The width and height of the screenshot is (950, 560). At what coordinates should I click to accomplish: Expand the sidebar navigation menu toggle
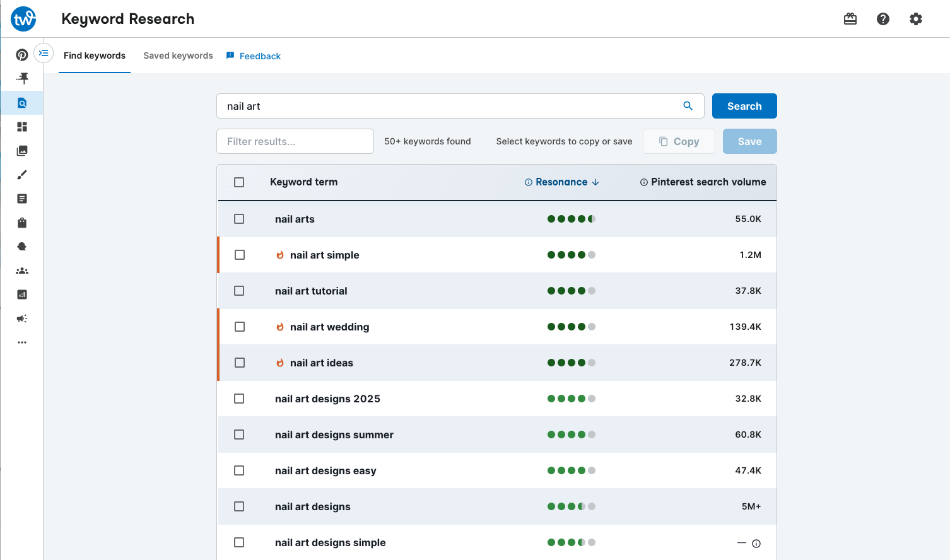[44, 53]
